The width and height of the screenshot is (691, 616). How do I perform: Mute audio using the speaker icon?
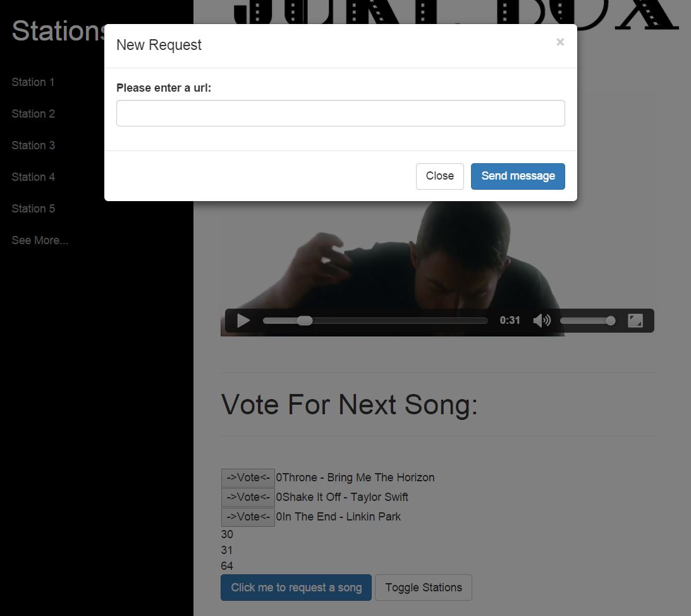(x=542, y=321)
